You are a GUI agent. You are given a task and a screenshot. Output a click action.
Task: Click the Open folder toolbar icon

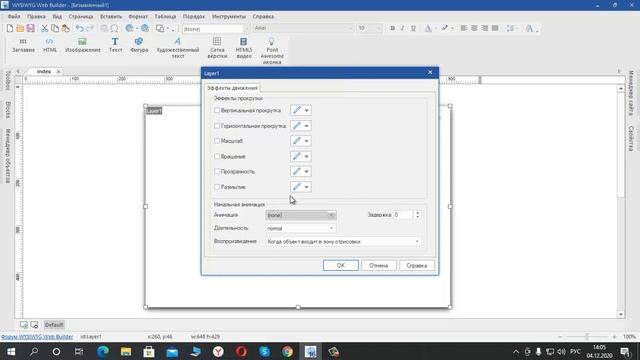point(20,28)
